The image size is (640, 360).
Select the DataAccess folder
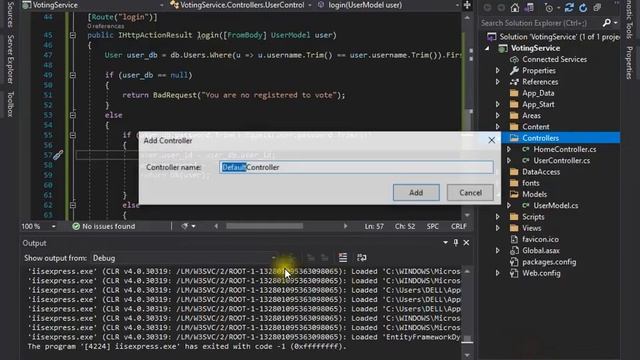pos(541,172)
